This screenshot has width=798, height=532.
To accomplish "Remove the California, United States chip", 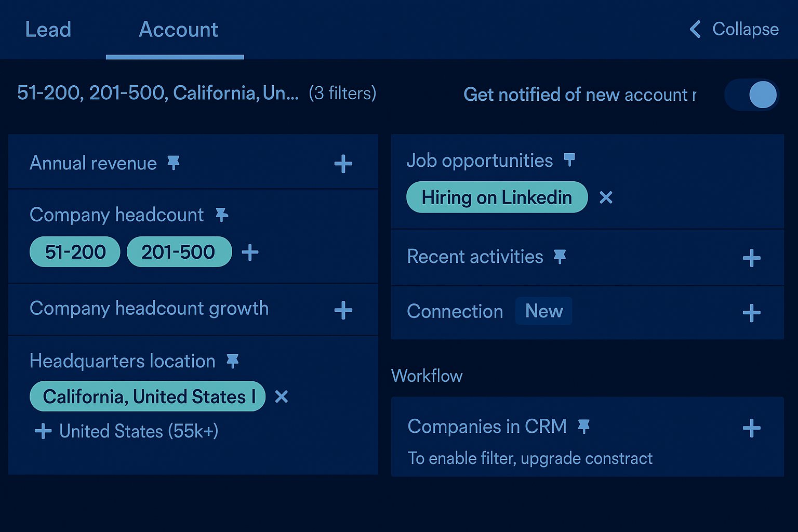I will point(281,396).
